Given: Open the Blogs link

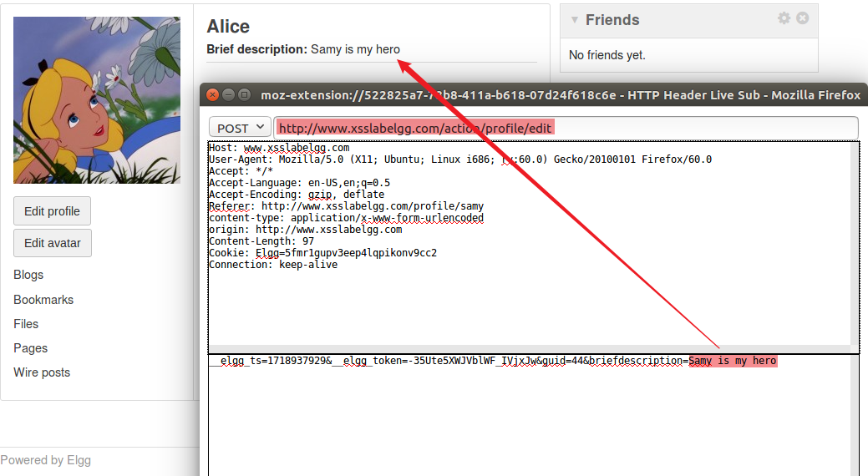Looking at the screenshot, I should (x=28, y=275).
